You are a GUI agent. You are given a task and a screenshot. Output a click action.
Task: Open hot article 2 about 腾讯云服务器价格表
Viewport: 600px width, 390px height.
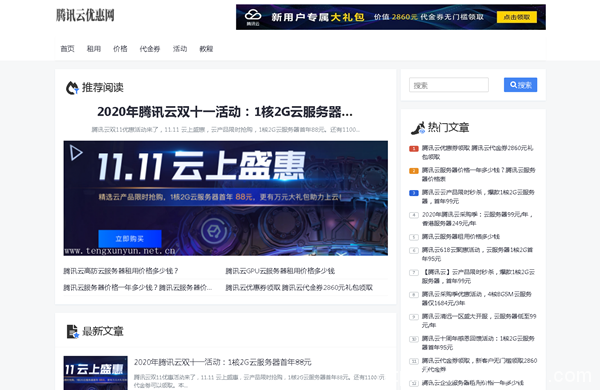point(478,174)
